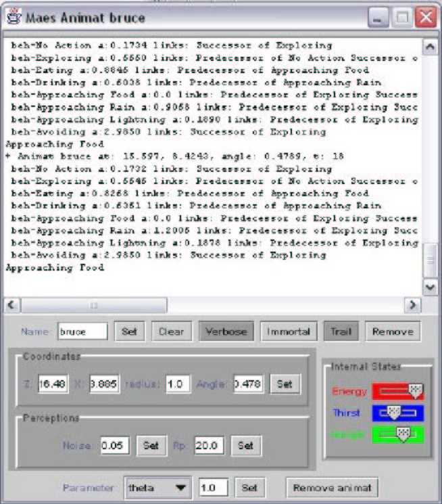Image resolution: width=442 pixels, height=504 pixels.
Task: Click the Name field containing bruce
Action: pyautogui.click(x=83, y=331)
